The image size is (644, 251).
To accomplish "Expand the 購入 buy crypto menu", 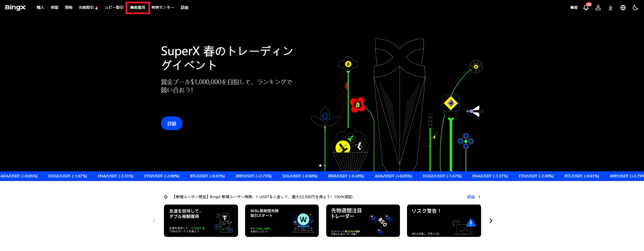I will click(40, 7).
